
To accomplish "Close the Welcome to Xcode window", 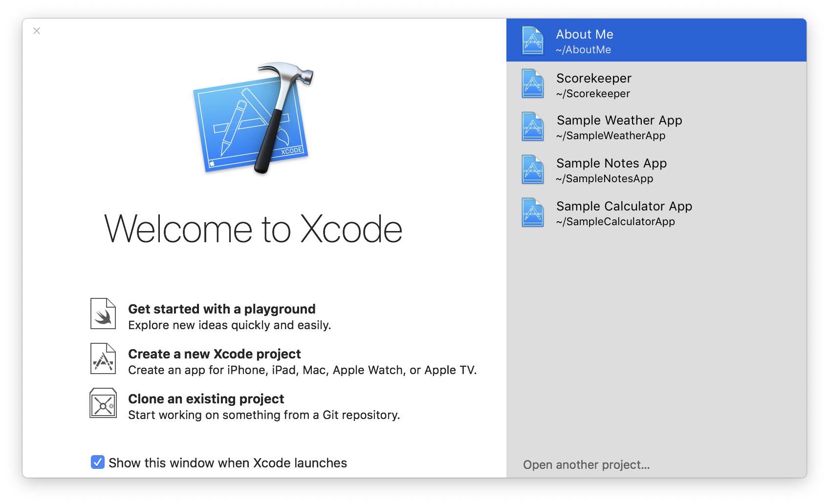I will coord(37,31).
